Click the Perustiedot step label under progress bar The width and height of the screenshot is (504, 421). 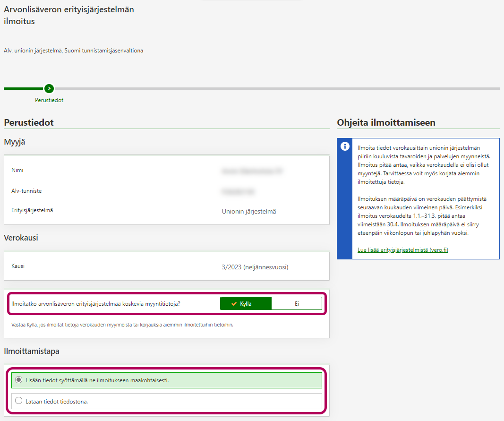pyautogui.click(x=49, y=100)
